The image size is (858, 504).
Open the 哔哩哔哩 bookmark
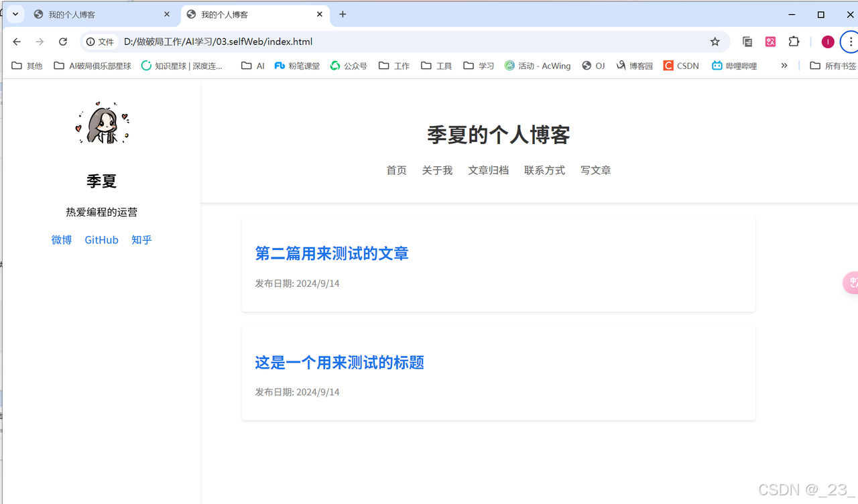734,65
